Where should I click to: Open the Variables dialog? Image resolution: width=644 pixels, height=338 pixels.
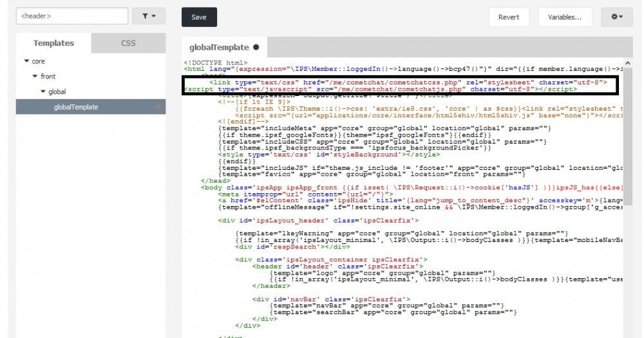click(565, 17)
